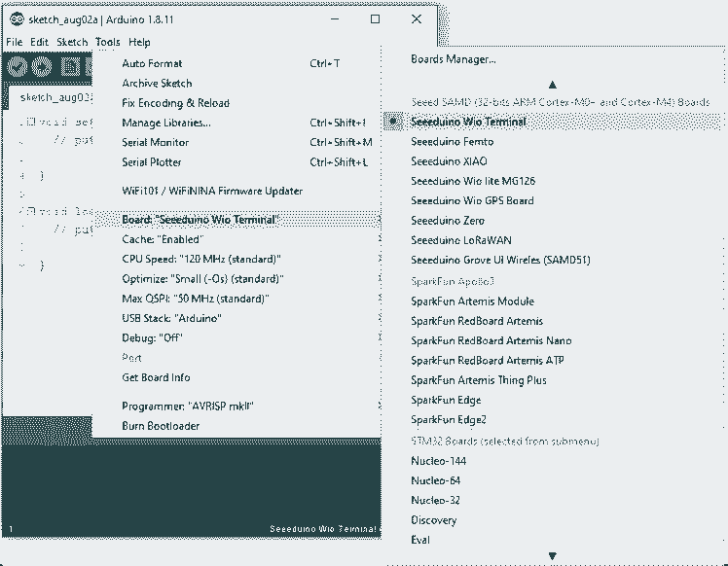The width and height of the screenshot is (728, 566).
Task: Select the Seeeduino Zero board
Action: (x=552, y=221)
